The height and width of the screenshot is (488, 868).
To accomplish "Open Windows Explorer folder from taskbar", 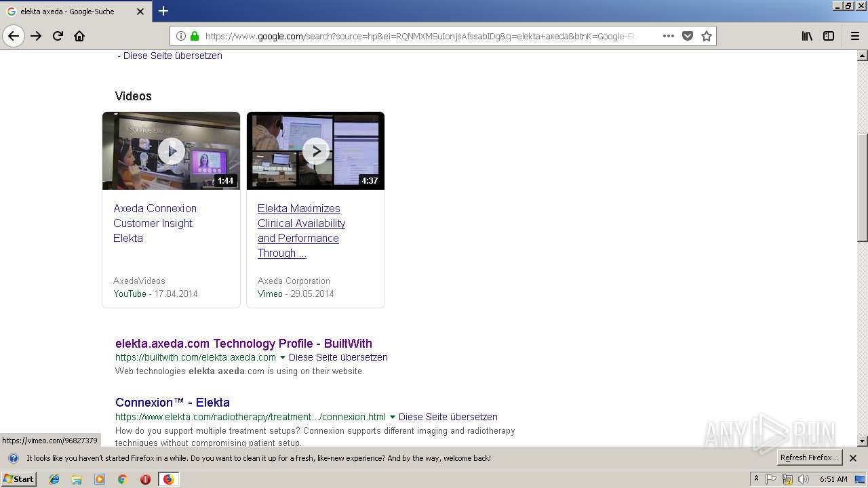I will pyautogui.click(x=77, y=479).
